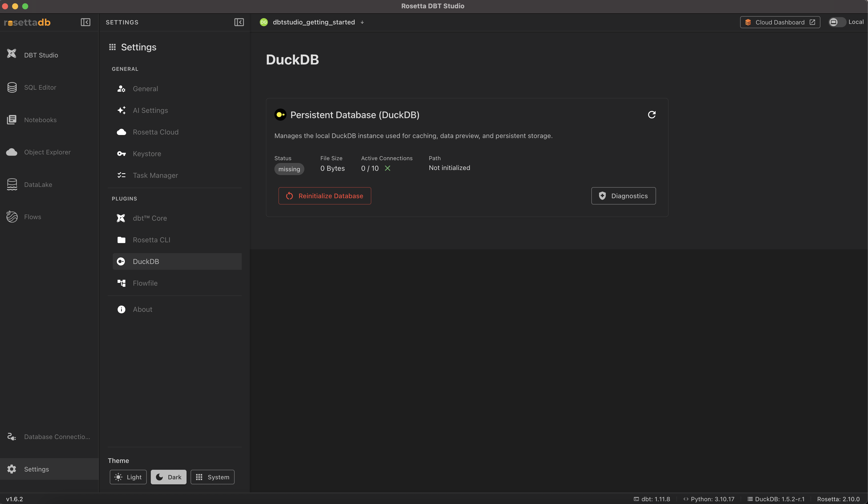The height and width of the screenshot is (504, 868).
Task: Click Python 3.10.17 status bar entry
Action: pos(708,499)
